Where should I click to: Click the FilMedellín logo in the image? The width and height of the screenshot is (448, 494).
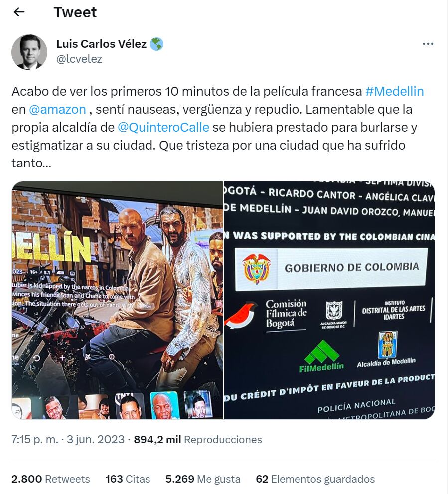(x=321, y=356)
